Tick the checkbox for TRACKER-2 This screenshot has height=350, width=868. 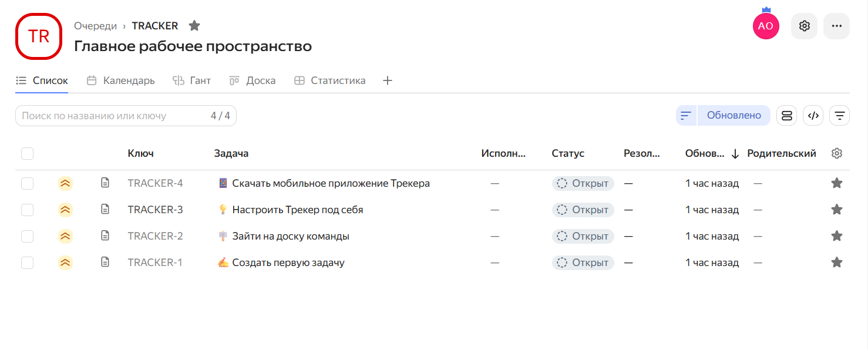pyautogui.click(x=27, y=236)
